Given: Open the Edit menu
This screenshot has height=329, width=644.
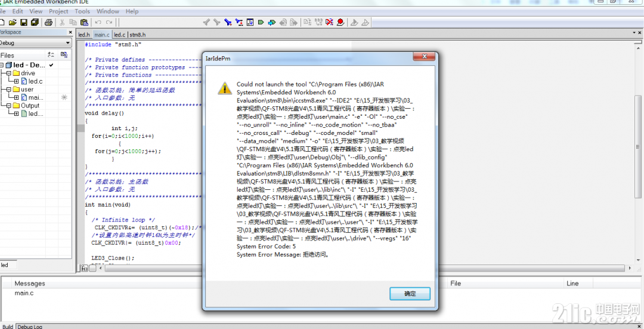Looking at the screenshot, I should (17, 11).
